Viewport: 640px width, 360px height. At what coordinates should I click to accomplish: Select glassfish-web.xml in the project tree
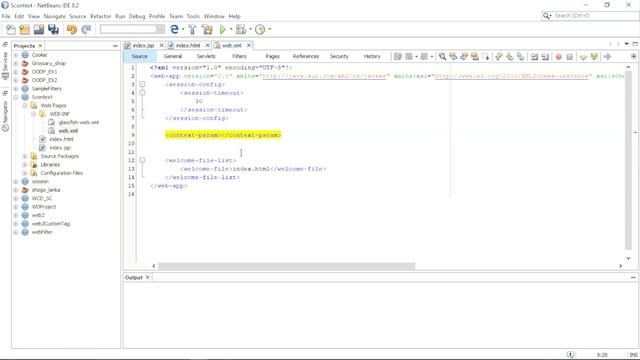pos(78,122)
